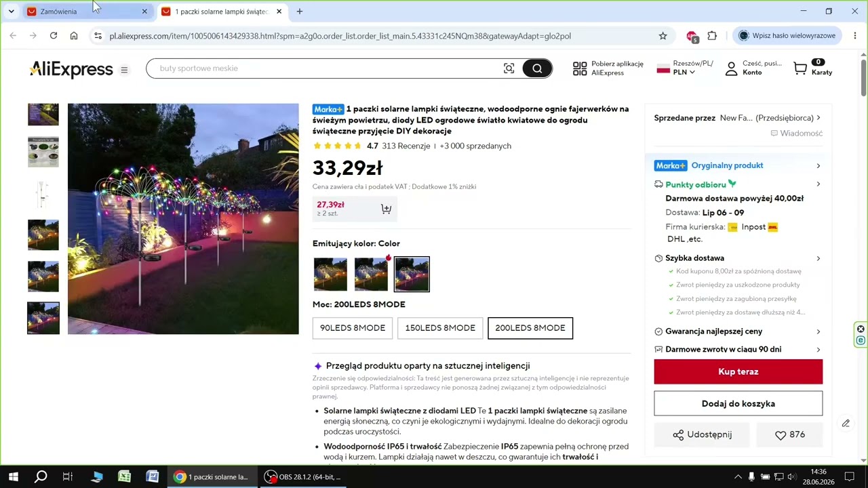Click Kup teraz button
868x488 pixels.
(738, 371)
